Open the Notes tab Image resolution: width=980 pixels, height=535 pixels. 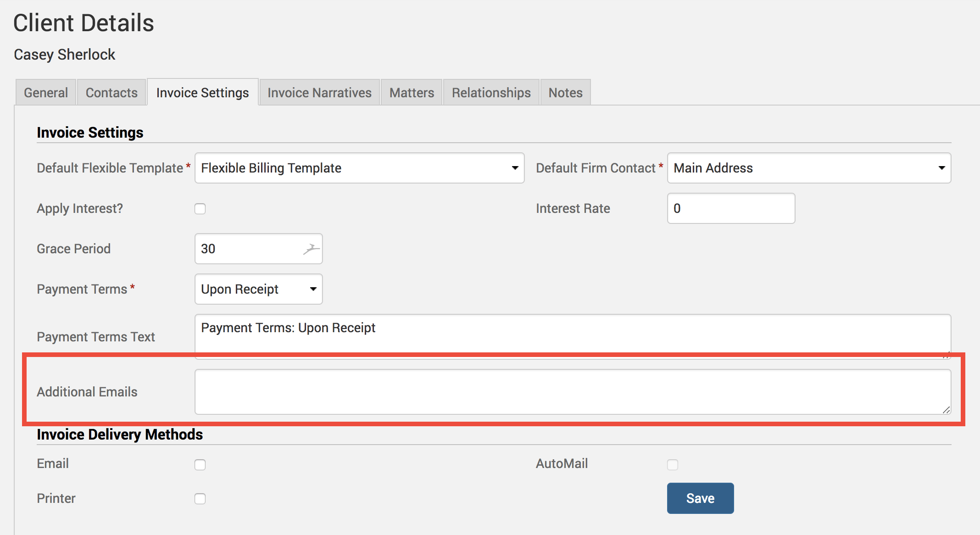(x=565, y=93)
